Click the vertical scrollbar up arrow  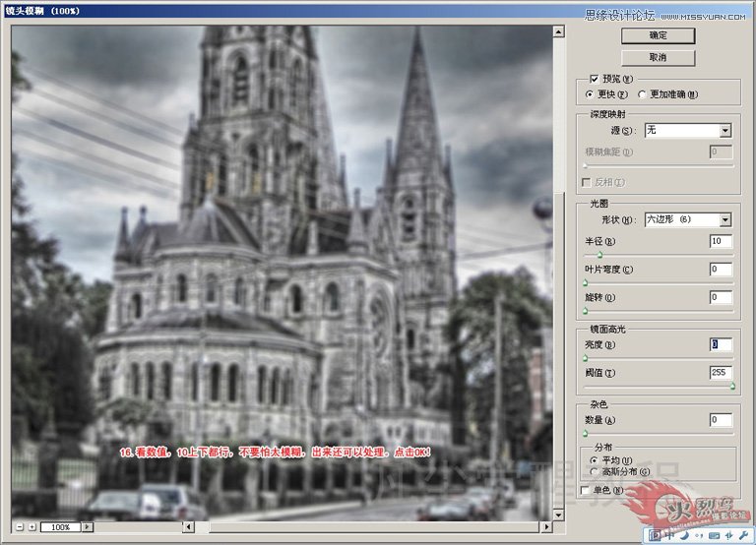558,31
